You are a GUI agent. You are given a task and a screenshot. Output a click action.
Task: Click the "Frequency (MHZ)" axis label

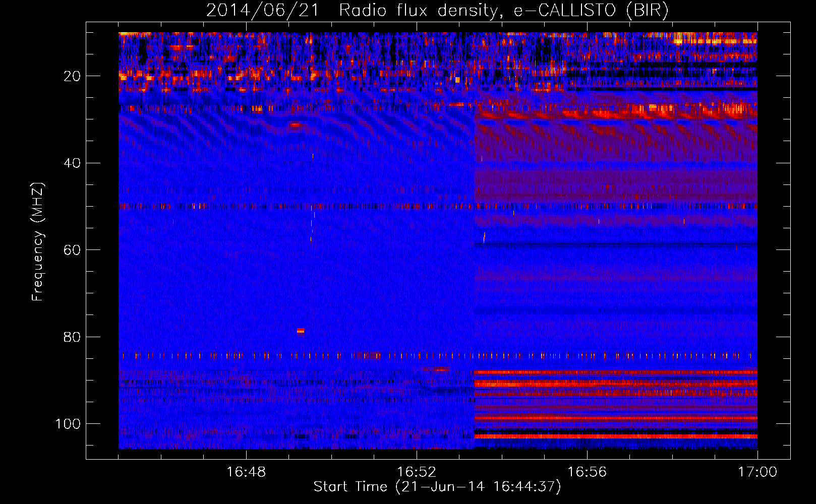[38, 242]
